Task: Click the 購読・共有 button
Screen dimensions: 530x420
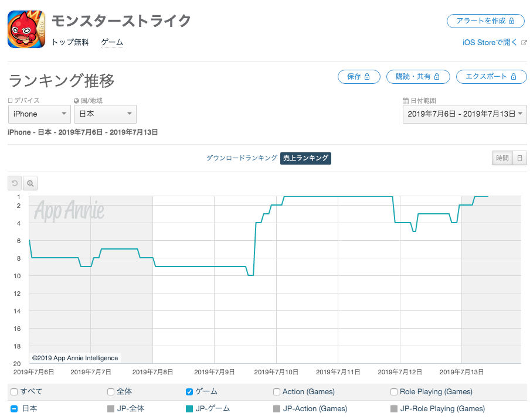Action: pyautogui.click(x=418, y=77)
